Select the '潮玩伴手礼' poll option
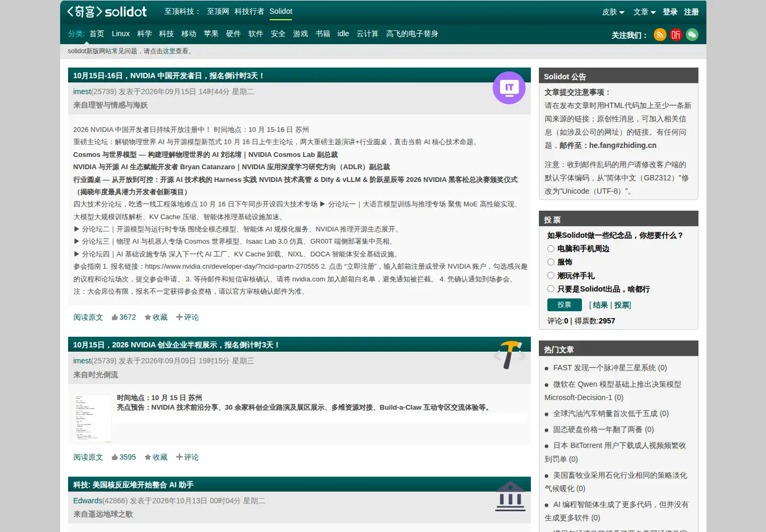The height and width of the screenshot is (532, 766). [x=551, y=275]
